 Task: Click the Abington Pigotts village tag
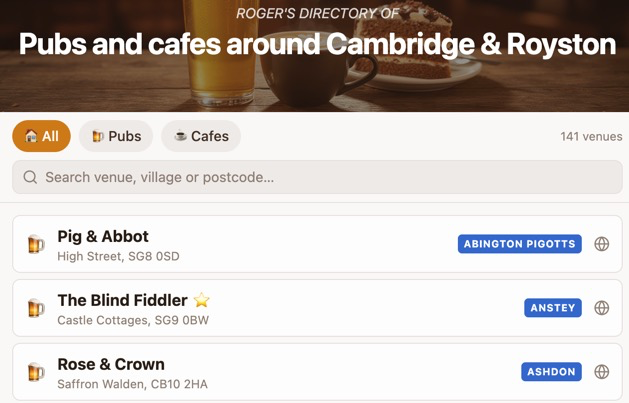(x=519, y=244)
